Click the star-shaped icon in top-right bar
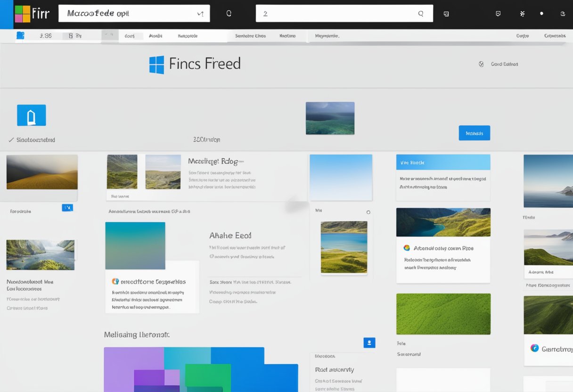The height and width of the screenshot is (392, 573). tap(522, 14)
